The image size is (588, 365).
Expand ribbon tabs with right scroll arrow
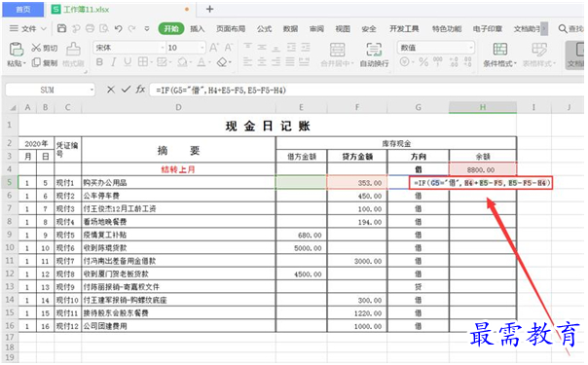coord(544,28)
